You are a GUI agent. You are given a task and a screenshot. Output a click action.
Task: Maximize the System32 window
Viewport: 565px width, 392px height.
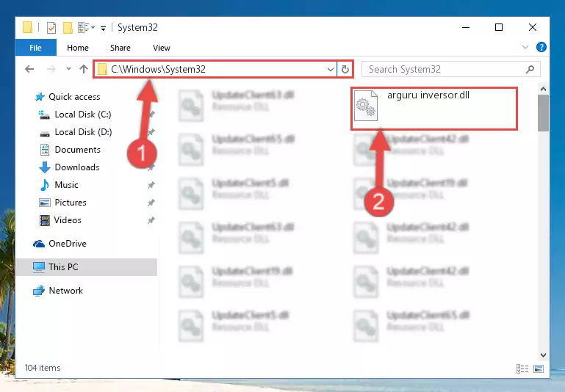coord(499,27)
